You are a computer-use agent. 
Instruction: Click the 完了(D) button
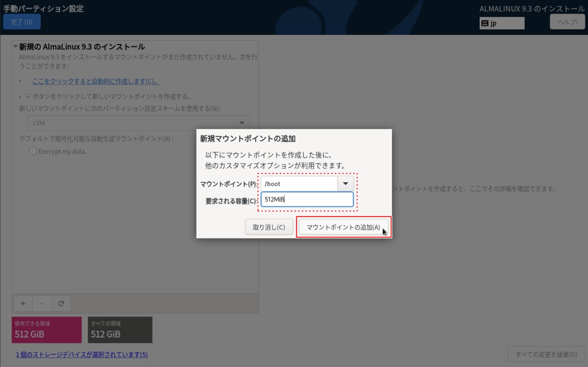(22, 22)
